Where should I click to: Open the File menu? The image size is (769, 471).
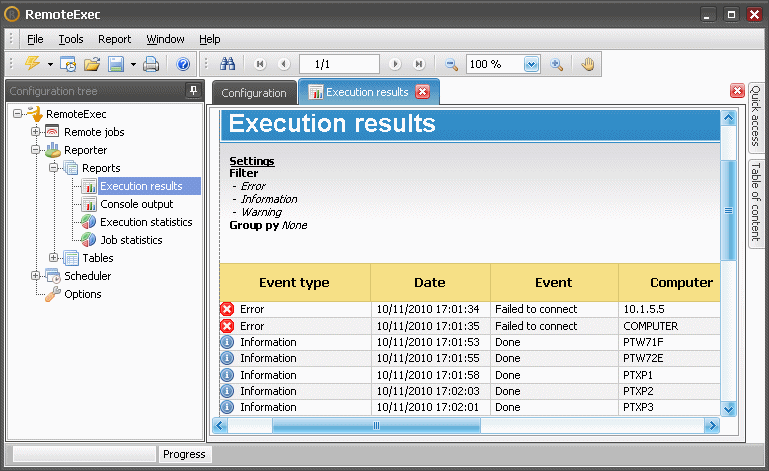35,39
